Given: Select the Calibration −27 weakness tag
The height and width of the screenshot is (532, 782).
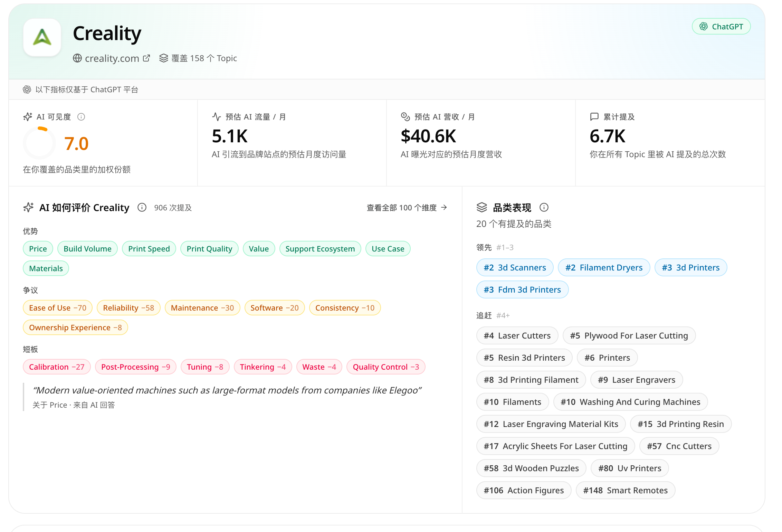Looking at the screenshot, I should point(57,367).
